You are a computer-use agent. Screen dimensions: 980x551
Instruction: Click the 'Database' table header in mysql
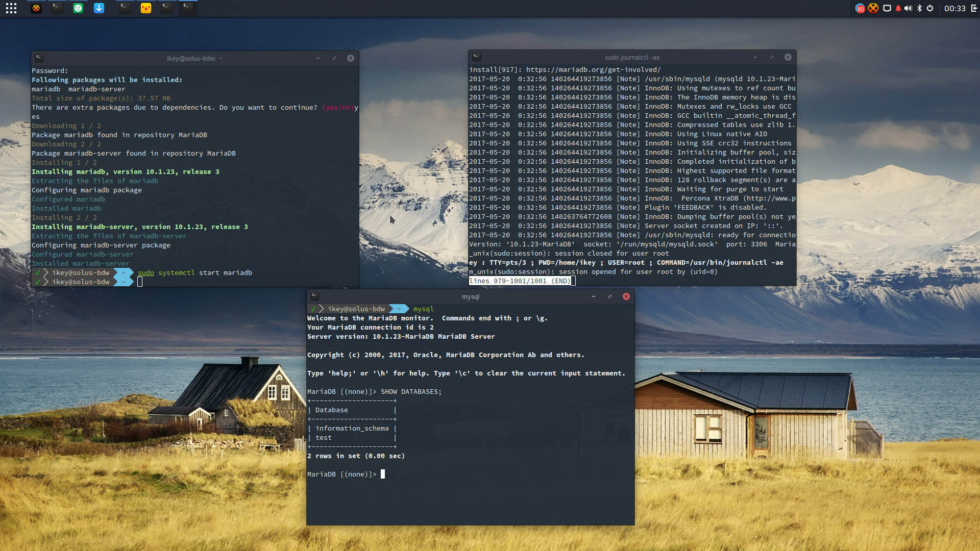(332, 410)
